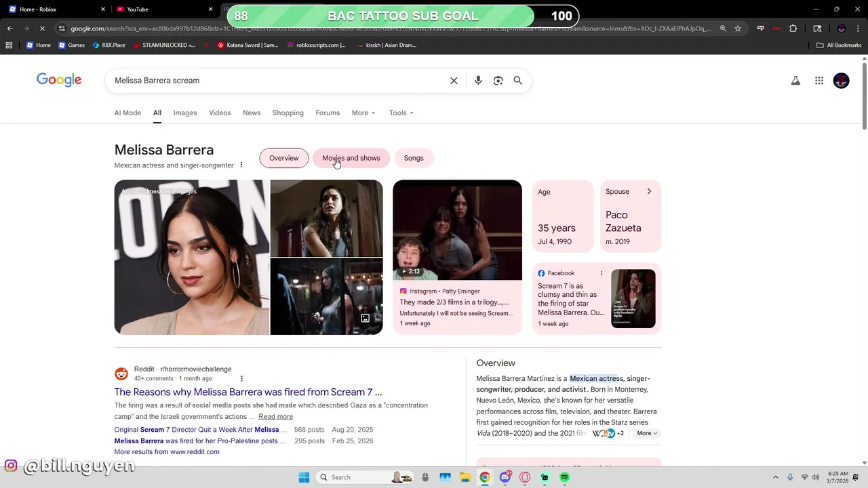This screenshot has width=868, height=488.
Task: Open File Explorer from taskbar
Action: pos(465,477)
